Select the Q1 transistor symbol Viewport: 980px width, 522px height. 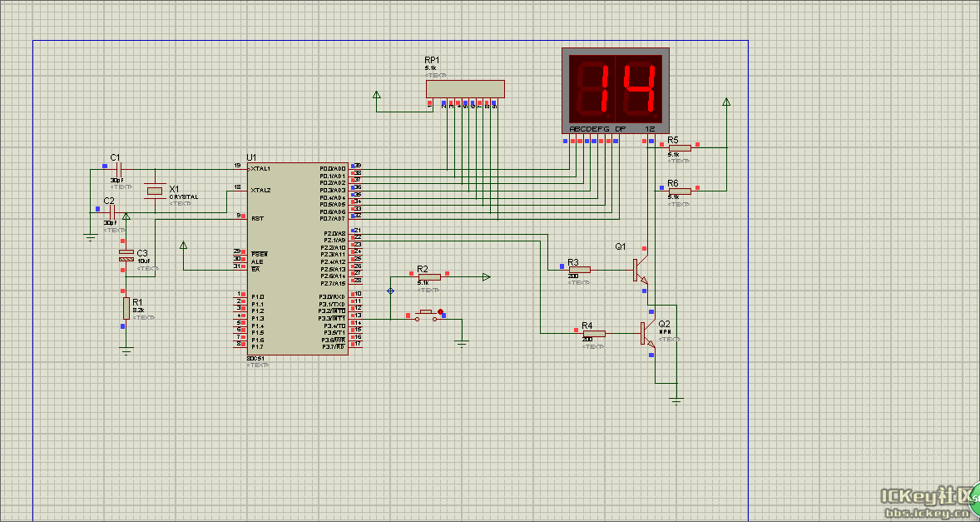pyautogui.click(x=640, y=269)
